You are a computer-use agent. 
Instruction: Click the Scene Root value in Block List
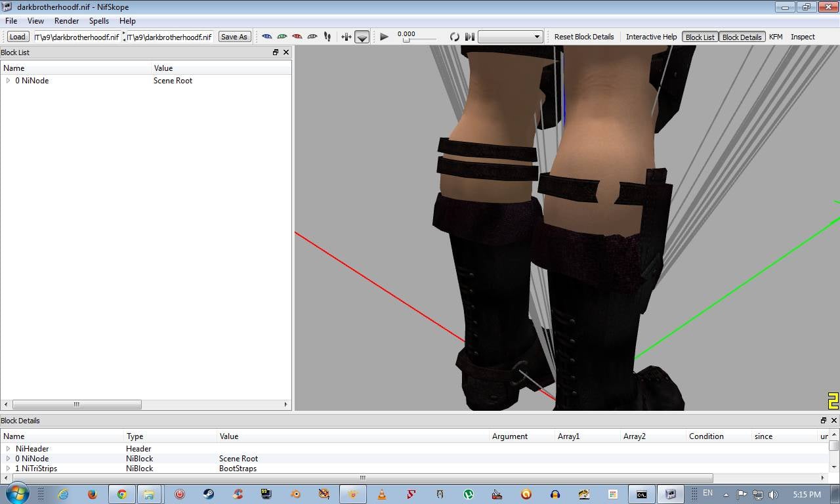tap(173, 81)
